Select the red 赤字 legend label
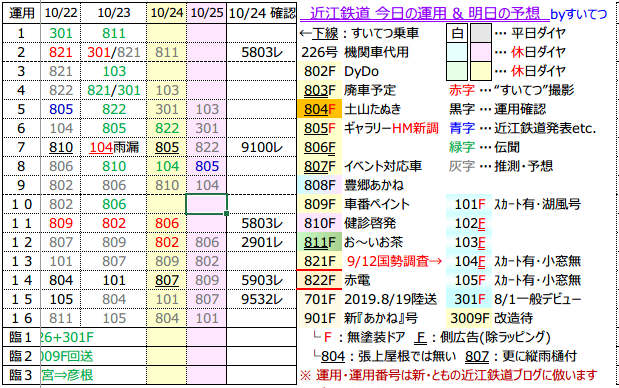The width and height of the screenshot is (619, 388). (462, 90)
